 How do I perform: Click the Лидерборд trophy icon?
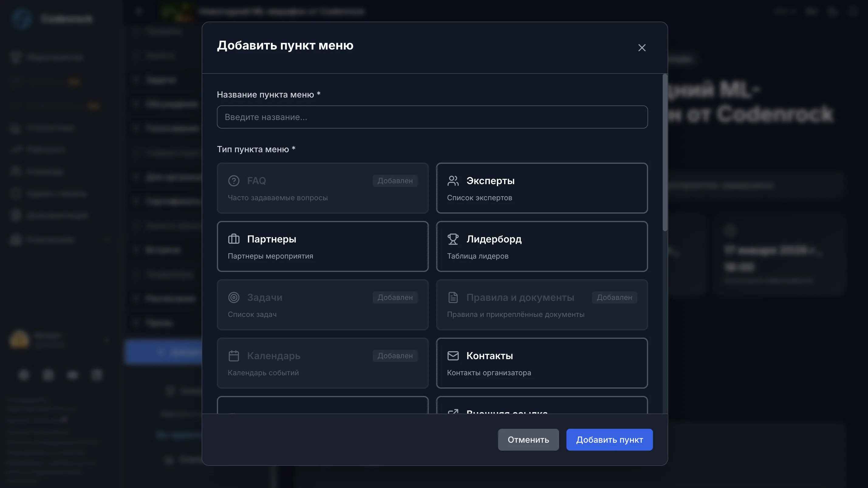[x=453, y=239]
